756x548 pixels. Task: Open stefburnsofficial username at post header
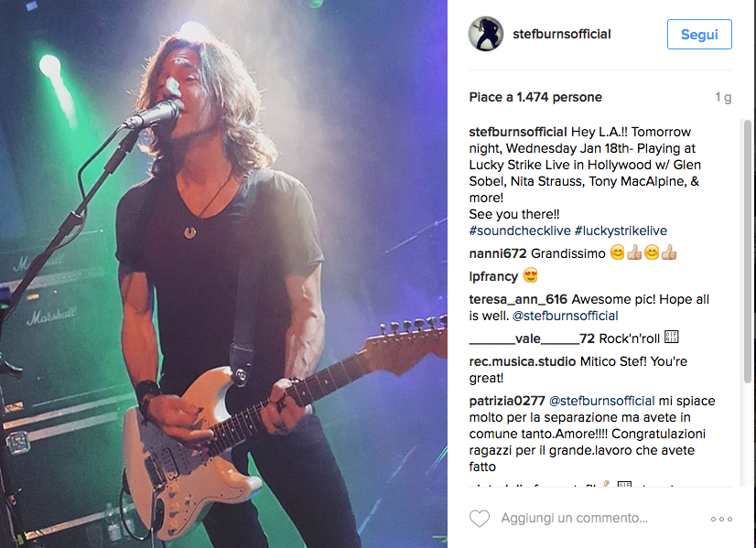click(562, 34)
